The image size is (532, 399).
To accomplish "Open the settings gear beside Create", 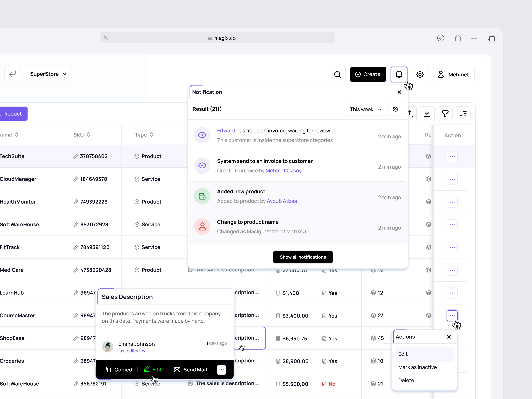I will (x=420, y=74).
